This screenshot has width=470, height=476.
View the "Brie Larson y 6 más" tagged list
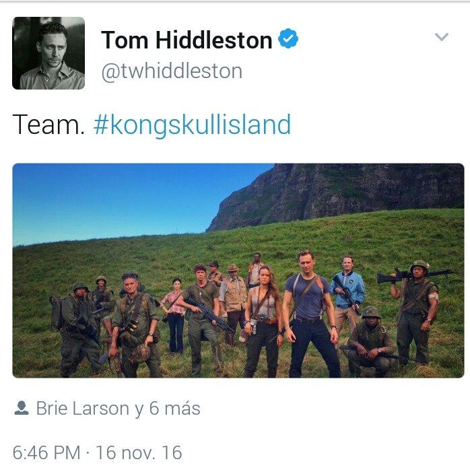(118, 408)
